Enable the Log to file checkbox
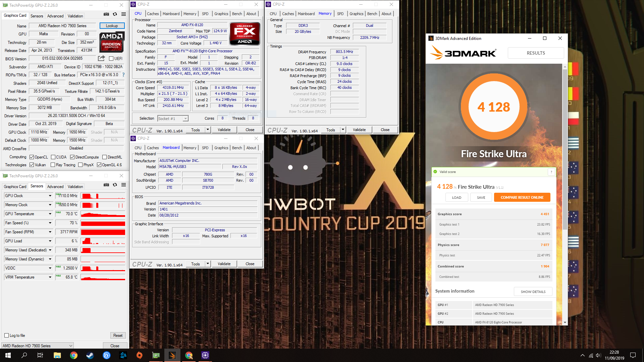The image size is (644, 362). coord(6,335)
